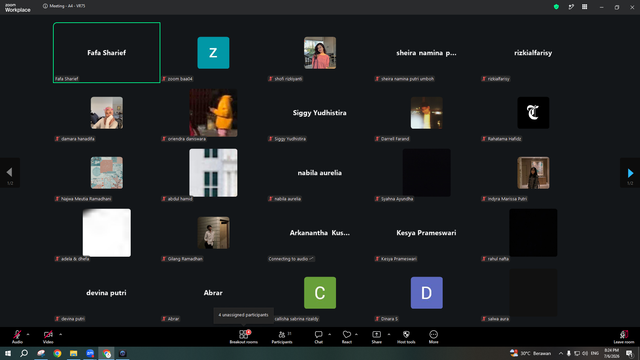Click salwa aura's name label
The height and width of the screenshot is (360, 640).
[x=496, y=319]
